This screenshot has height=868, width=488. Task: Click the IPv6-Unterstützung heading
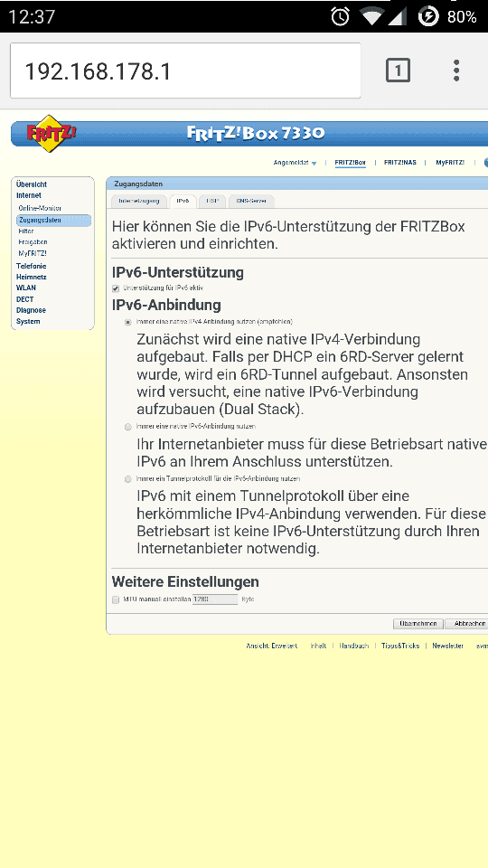coord(178,272)
